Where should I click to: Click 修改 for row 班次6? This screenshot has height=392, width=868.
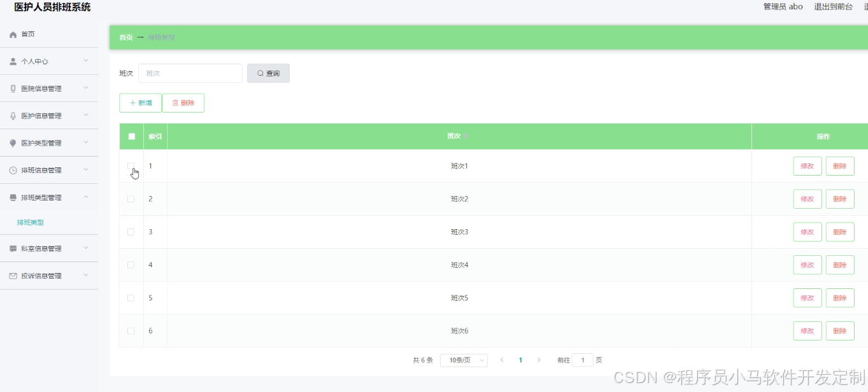click(808, 332)
